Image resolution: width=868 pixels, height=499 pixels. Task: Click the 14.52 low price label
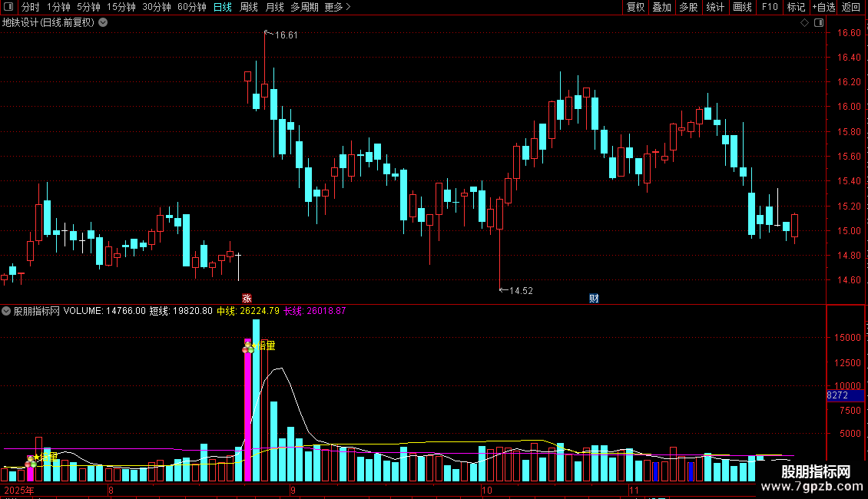(521, 290)
